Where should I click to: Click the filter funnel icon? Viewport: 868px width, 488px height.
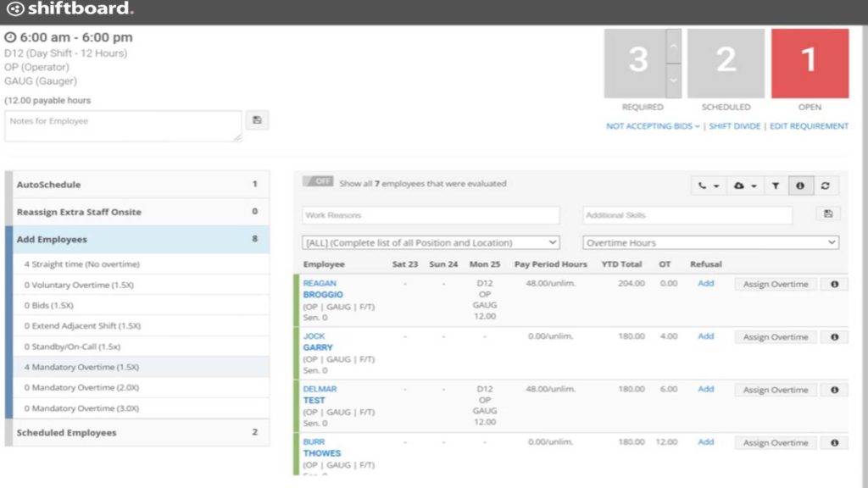coord(776,186)
